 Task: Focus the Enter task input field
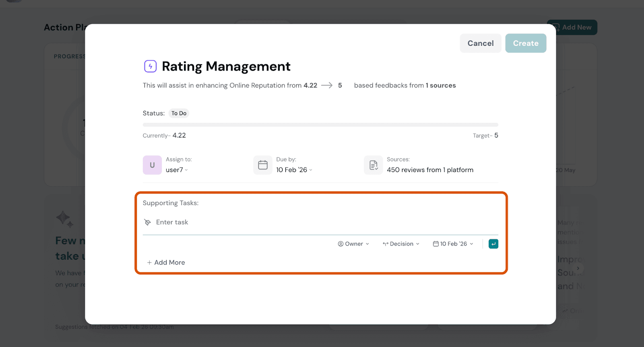point(322,222)
